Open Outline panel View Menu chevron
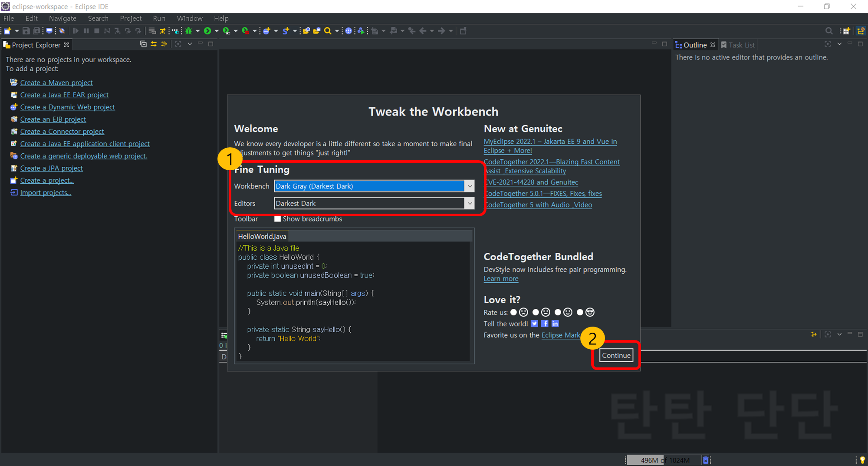Viewport: 868px width, 466px height. 839,44
